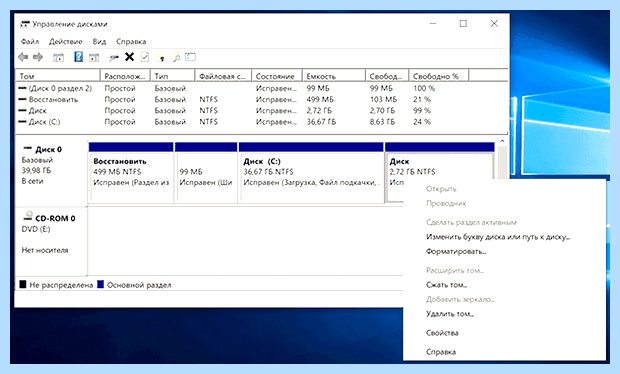Click the connect/refresh disk toolbar icon
The image size is (620, 374).
pyautogui.click(x=114, y=58)
